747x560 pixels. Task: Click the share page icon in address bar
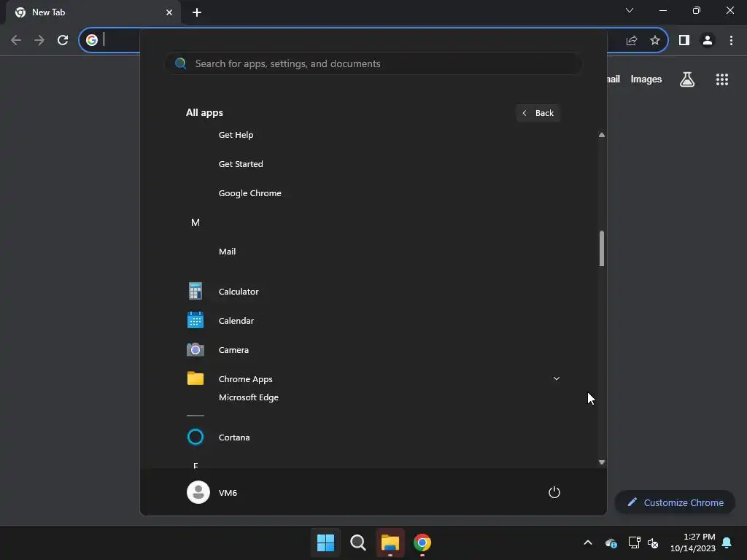click(x=632, y=40)
